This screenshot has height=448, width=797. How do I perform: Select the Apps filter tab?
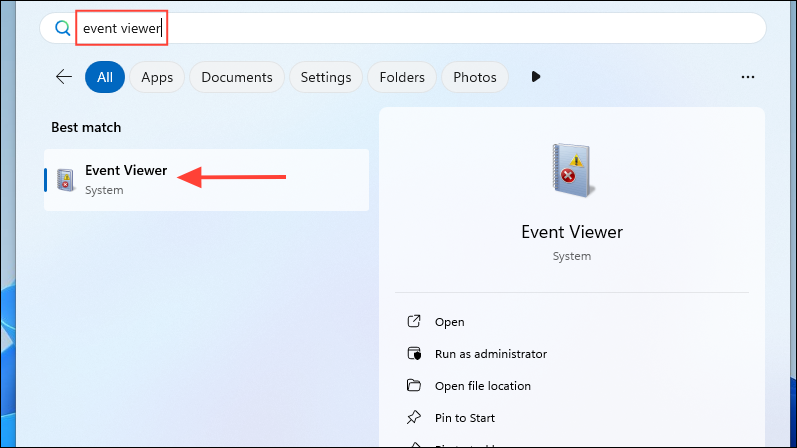(157, 77)
